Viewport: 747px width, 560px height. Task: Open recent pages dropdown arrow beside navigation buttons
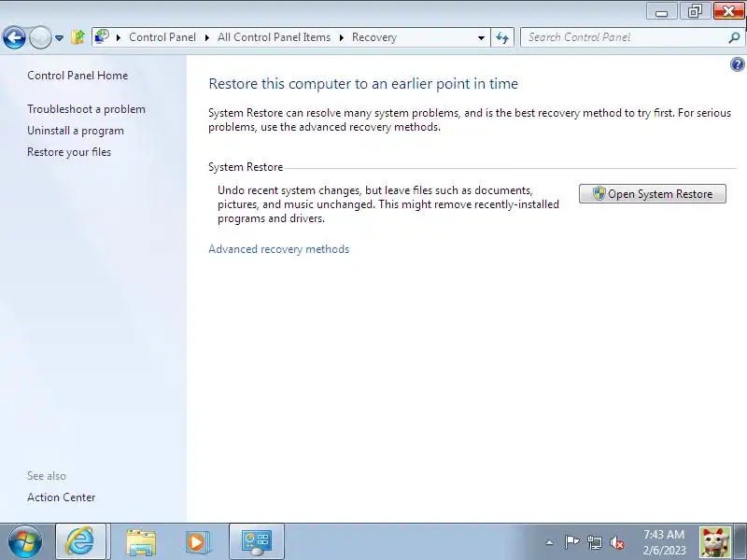pyautogui.click(x=59, y=37)
